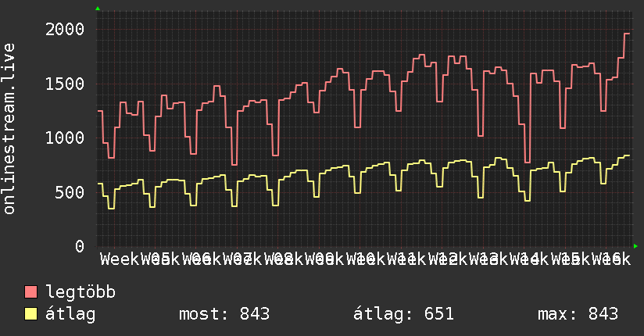
Task: Click the green arrow ending the x-axis
Action: pos(635,246)
